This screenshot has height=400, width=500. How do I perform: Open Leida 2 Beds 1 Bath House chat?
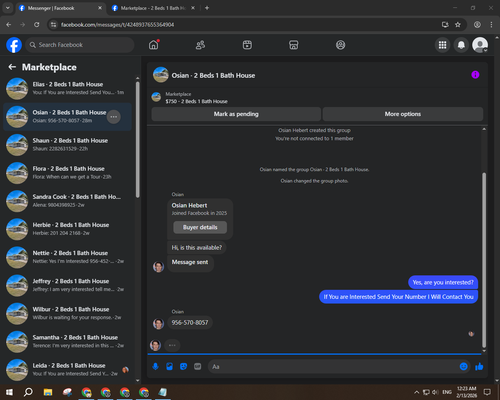point(67,370)
